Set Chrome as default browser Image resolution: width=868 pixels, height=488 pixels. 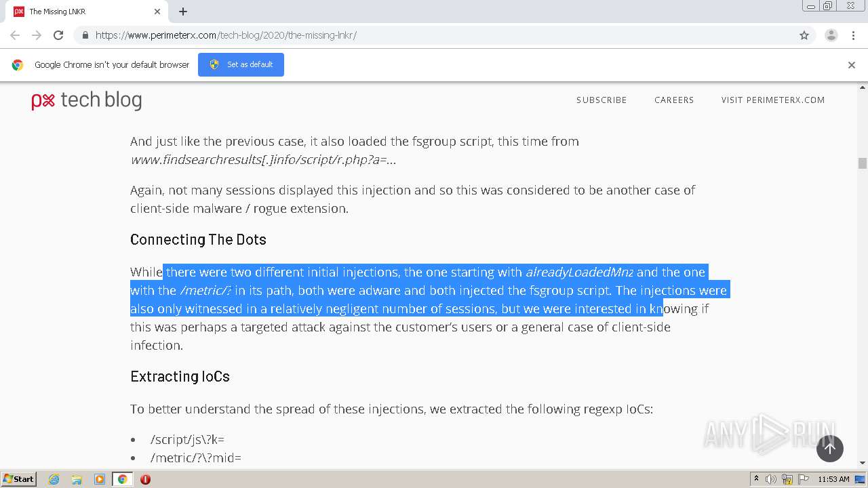tap(241, 64)
